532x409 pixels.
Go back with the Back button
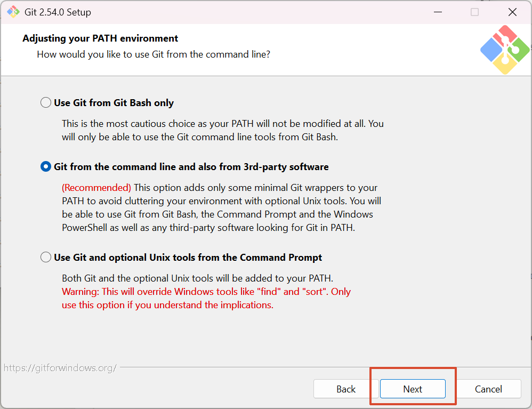coord(345,389)
